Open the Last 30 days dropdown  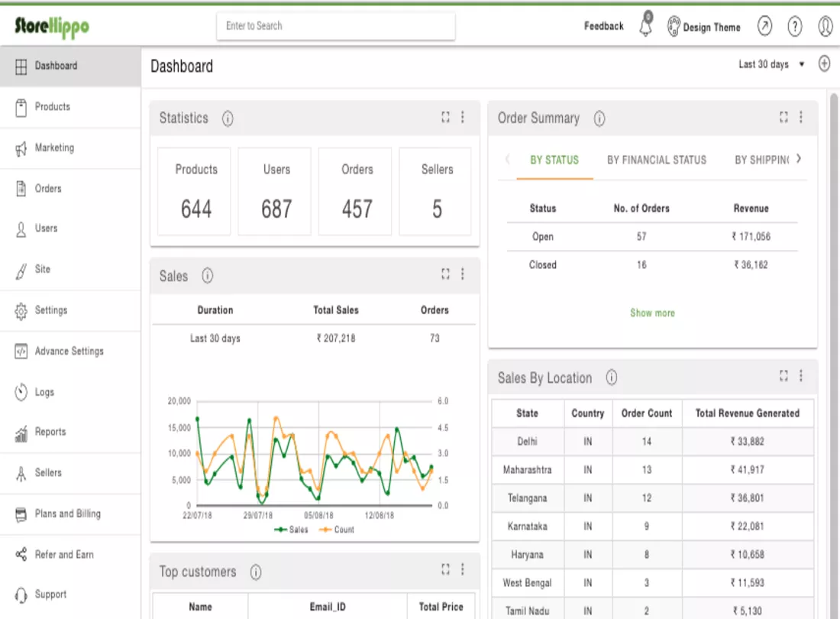[x=771, y=64]
